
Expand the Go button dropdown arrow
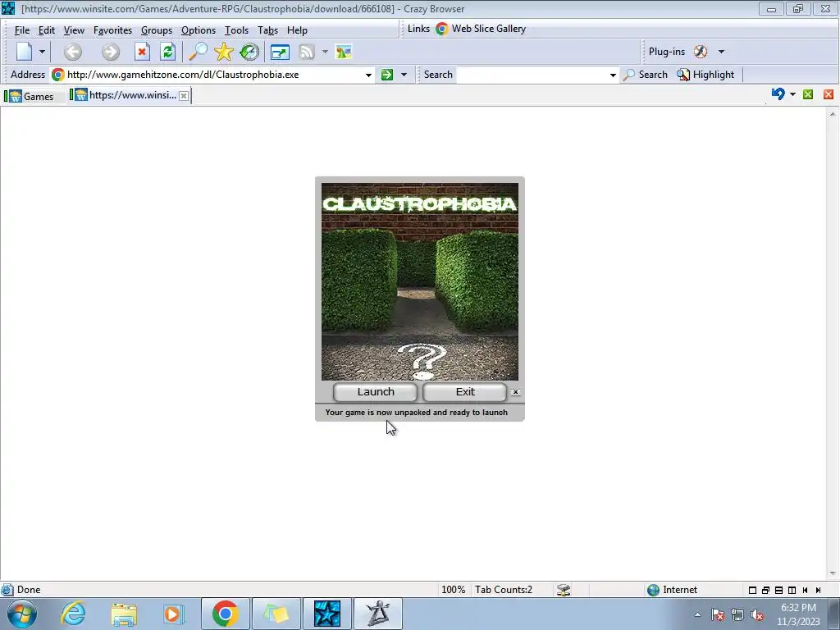click(404, 75)
